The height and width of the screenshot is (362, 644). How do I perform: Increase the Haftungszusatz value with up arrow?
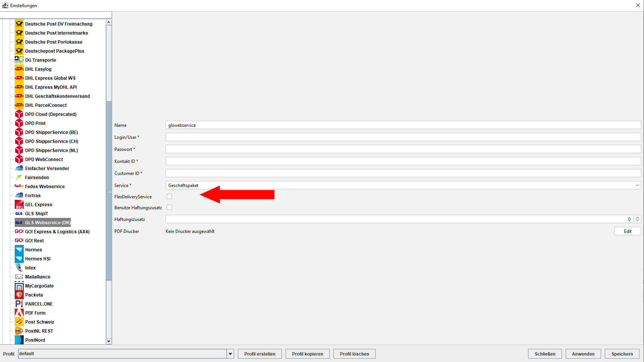tap(637, 217)
